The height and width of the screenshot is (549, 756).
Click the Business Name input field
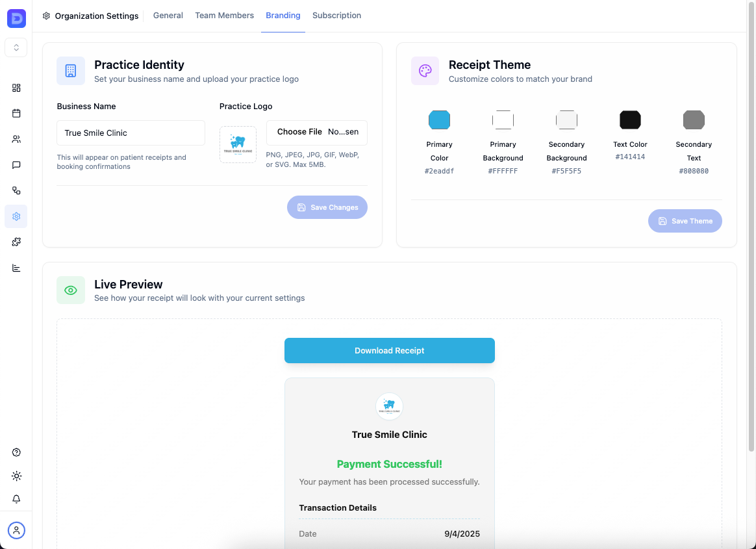click(130, 133)
